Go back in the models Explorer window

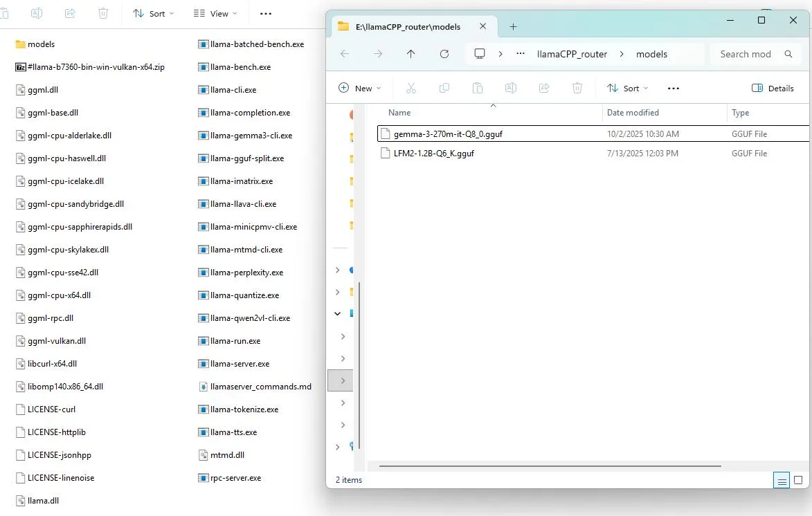344,54
